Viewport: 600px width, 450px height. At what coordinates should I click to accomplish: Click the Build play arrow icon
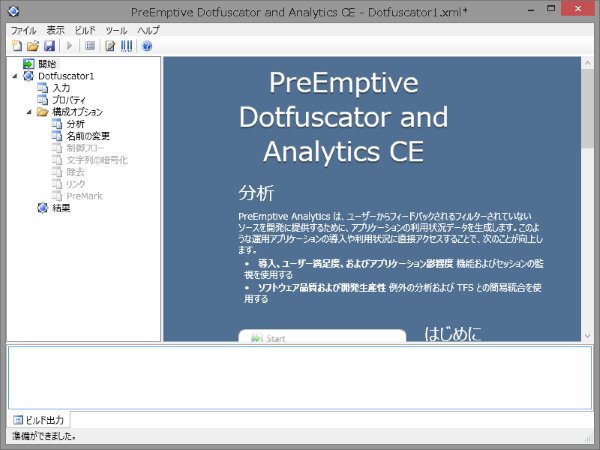[x=69, y=46]
